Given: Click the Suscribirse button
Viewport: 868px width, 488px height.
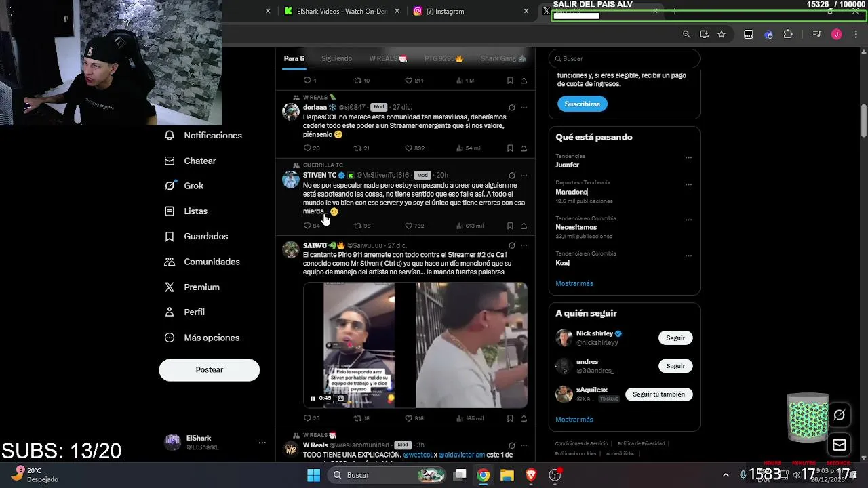Looking at the screenshot, I should click(x=583, y=104).
